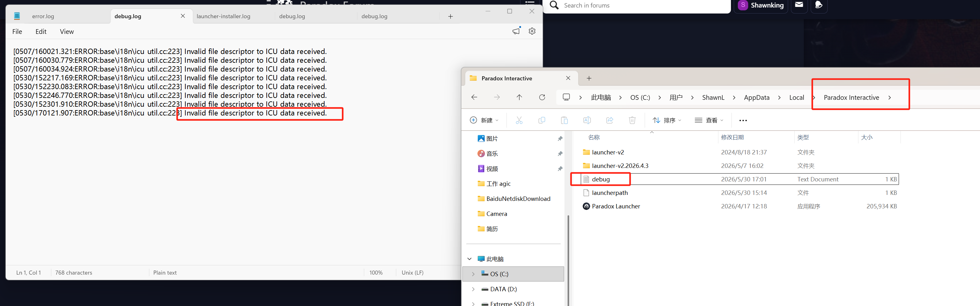980x306 pixels.
Task: Open forum messages envelope icon
Action: click(x=799, y=5)
